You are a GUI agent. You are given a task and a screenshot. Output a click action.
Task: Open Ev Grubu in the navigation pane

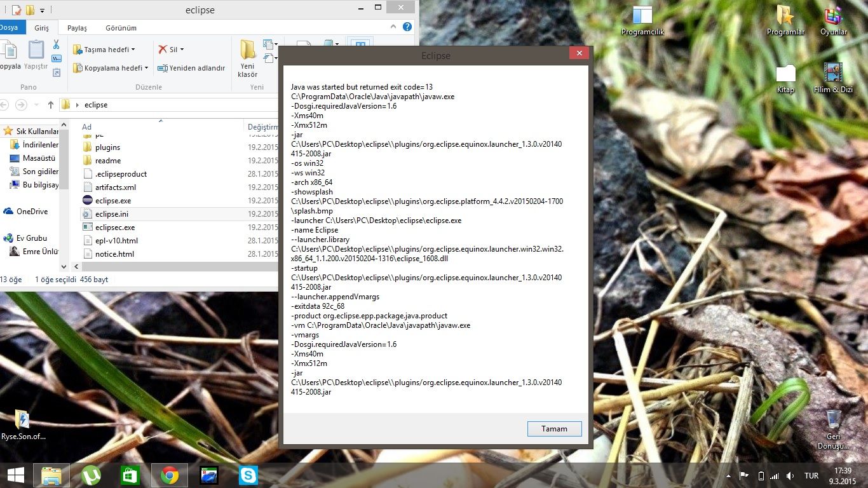click(25, 238)
